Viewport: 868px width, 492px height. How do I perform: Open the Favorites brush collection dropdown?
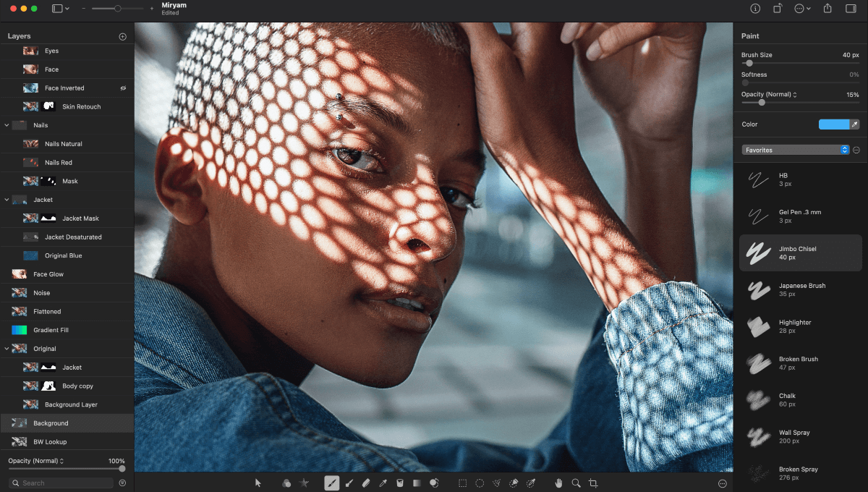795,150
